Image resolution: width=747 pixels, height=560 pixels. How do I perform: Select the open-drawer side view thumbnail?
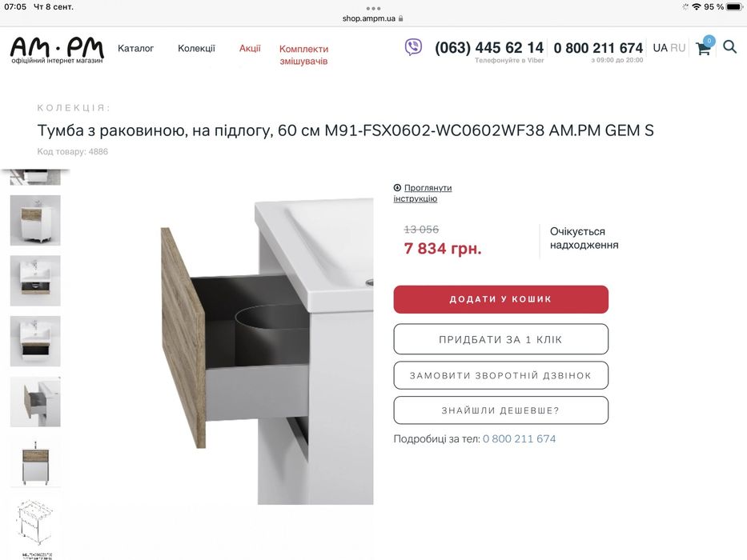point(36,402)
